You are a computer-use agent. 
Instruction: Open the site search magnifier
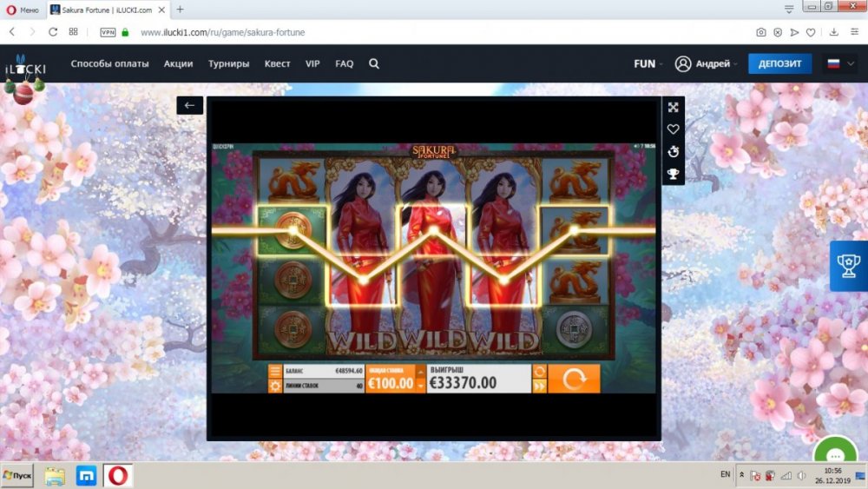pyautogui.click(x=374, y=63)
